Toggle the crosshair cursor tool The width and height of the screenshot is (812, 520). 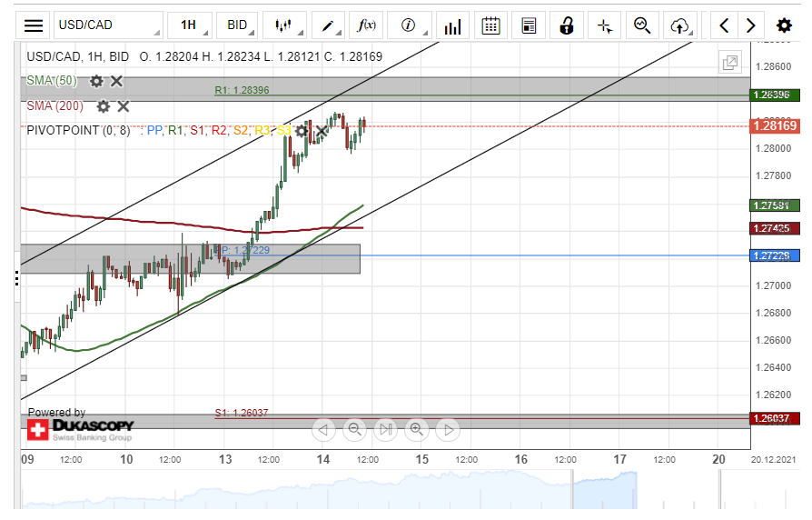604,25
